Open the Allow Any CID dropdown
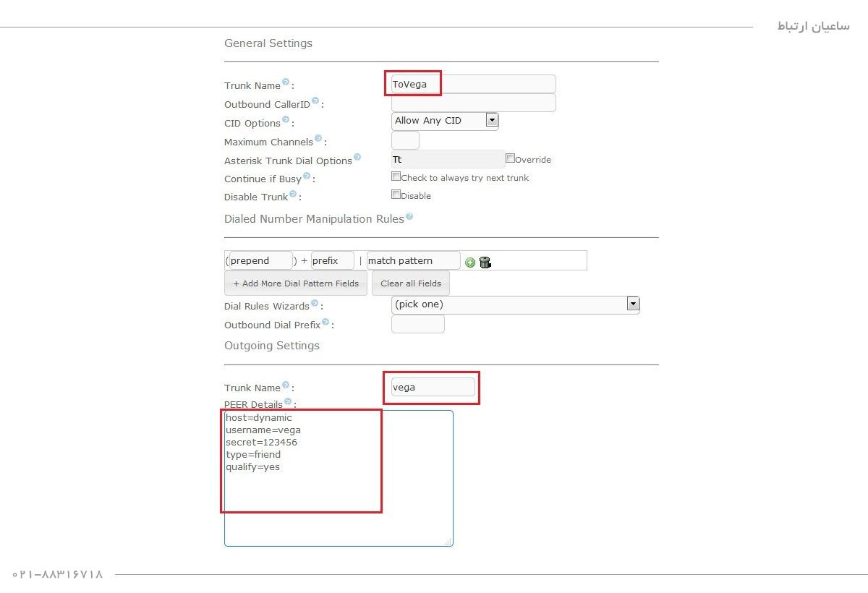This screenshot has height=593, width=868. click(x=445, y=121)
